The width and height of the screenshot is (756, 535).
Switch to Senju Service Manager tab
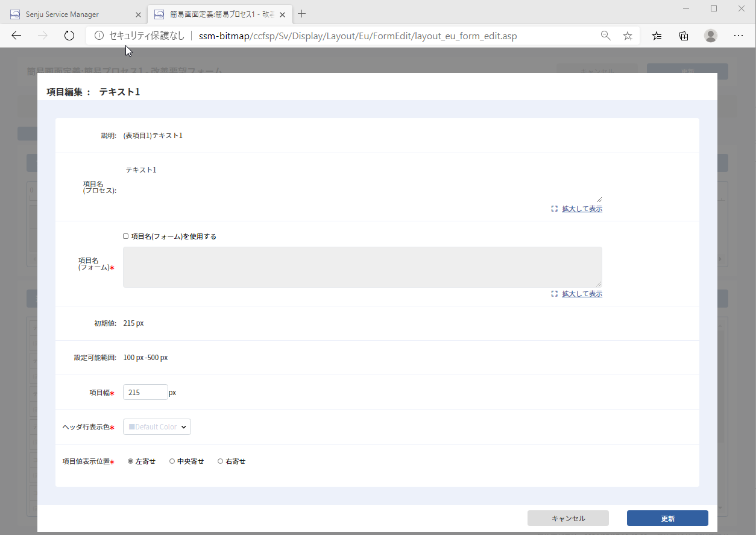tap(74, 14)
